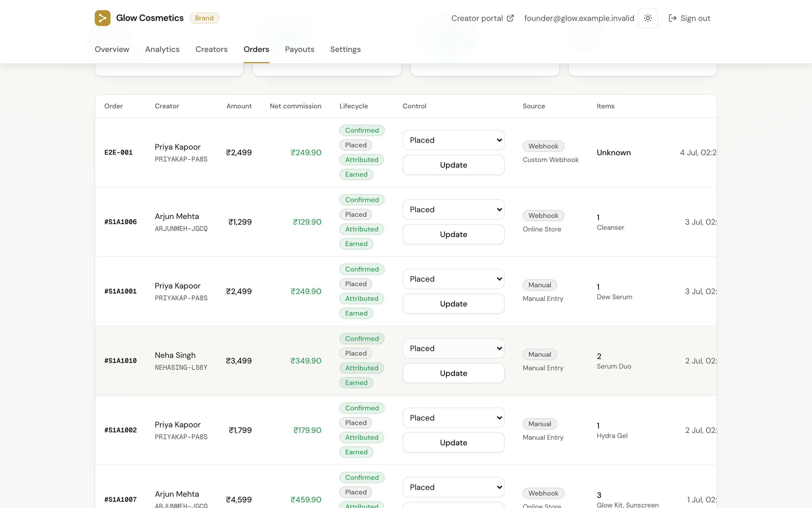
Task: Select the Orders tab
Action: point(256,49)
